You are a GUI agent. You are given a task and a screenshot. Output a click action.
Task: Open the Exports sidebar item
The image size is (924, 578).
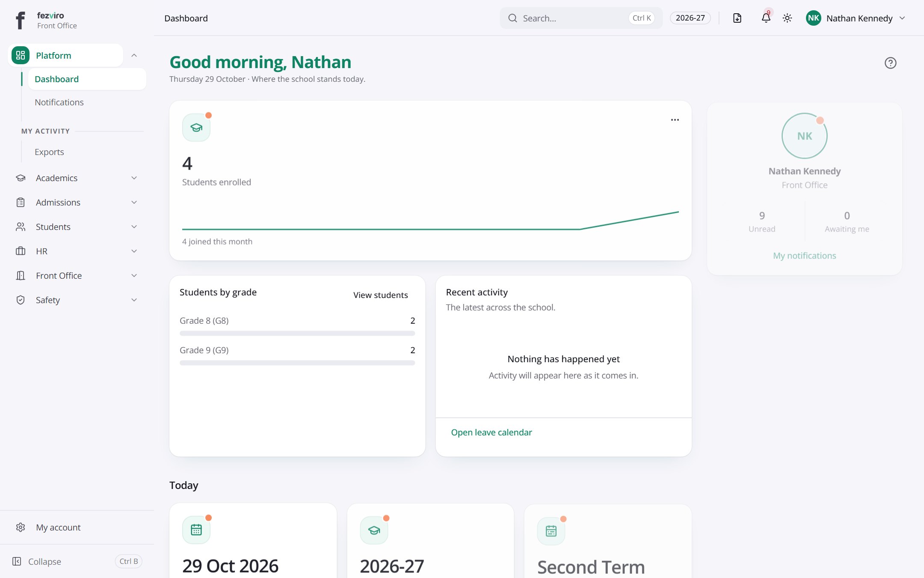87,152
